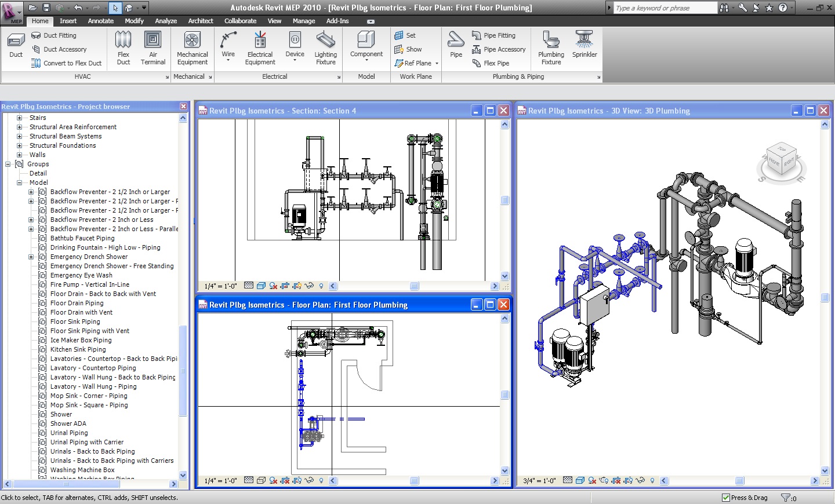Click the Save icon in quick access toolbar

click(x=46, y=8)
